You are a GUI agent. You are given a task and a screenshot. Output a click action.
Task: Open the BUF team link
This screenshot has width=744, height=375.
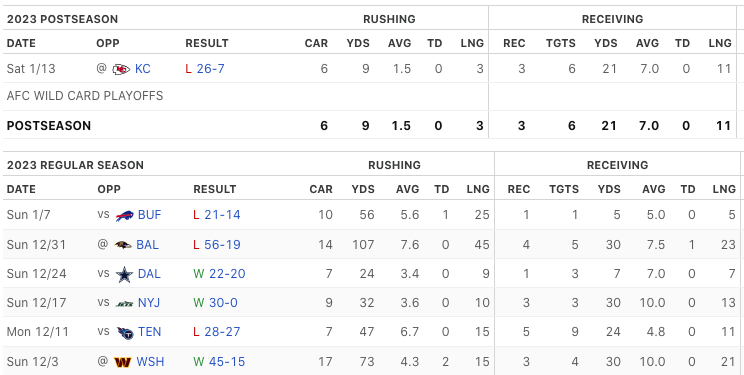(149, 215)
